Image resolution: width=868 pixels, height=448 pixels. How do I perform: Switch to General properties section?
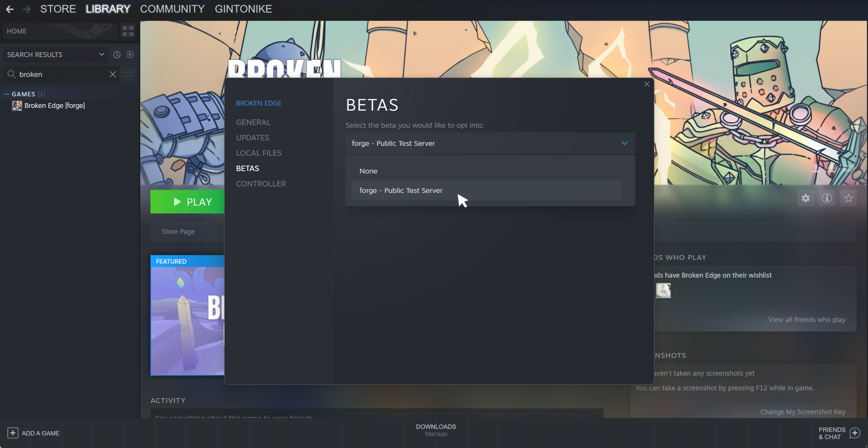[253, 122]
